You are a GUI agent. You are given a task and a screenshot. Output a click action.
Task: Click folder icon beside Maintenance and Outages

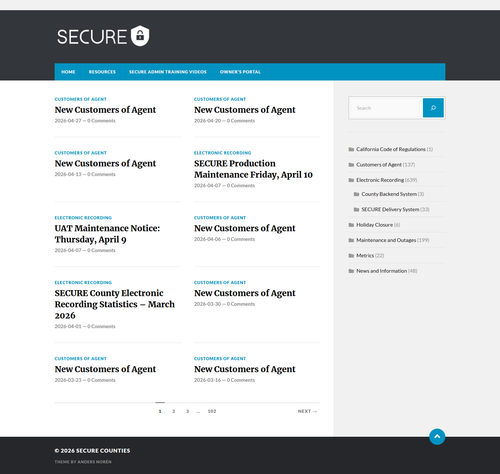(351, 240)
